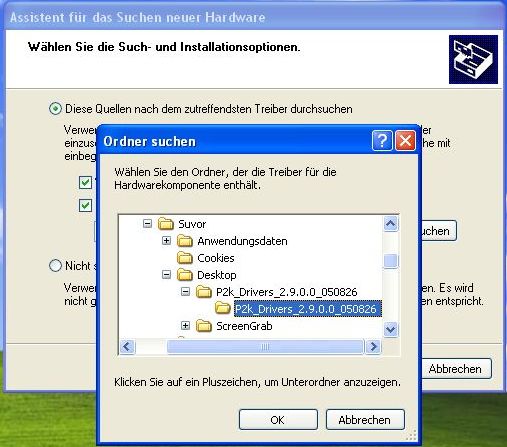507x447 pixels.
Task: Click the highlighted P2k_Drivers subfolder icon
Action: click(x=223, y=308)
